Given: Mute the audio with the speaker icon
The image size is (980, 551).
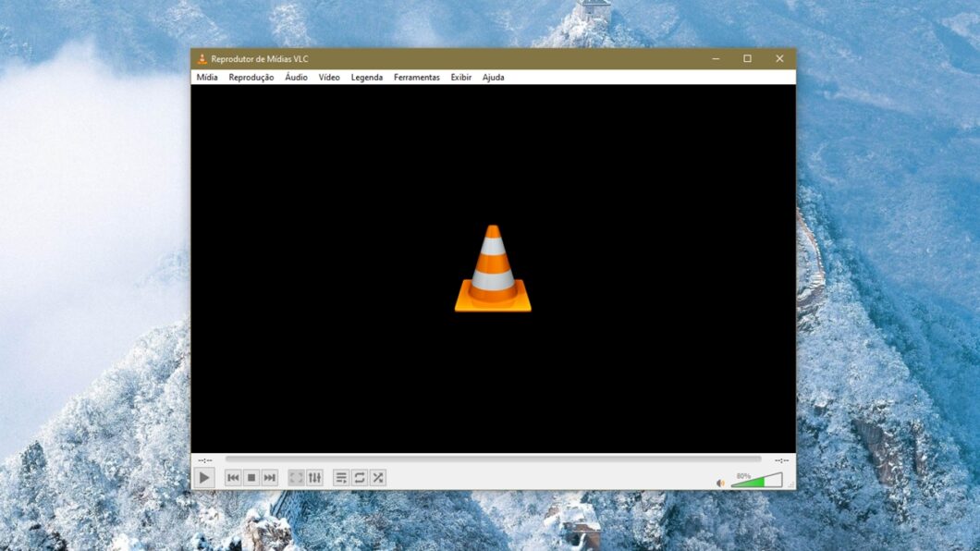Looking at the screenshot, I should click(719, 480).
